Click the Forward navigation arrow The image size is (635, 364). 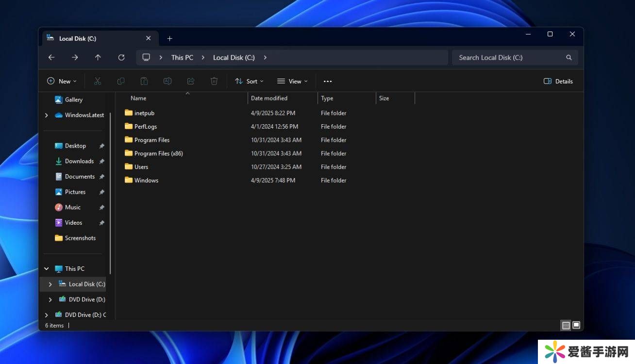point(75,57)
